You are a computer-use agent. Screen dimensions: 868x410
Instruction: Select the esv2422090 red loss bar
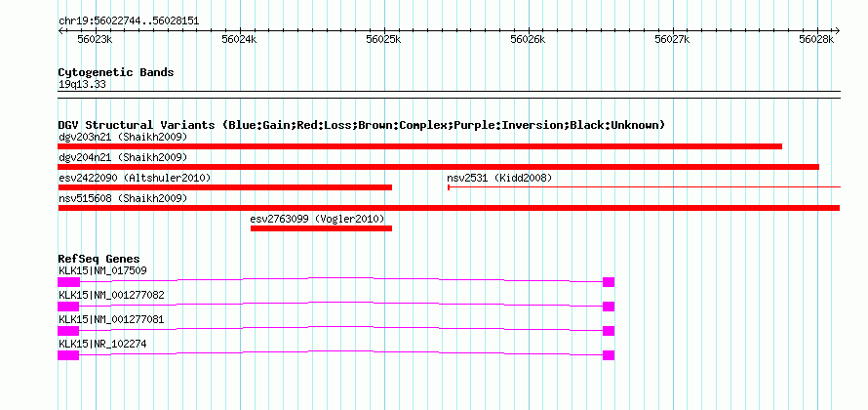pyautogui.click(x=224, y=187)
